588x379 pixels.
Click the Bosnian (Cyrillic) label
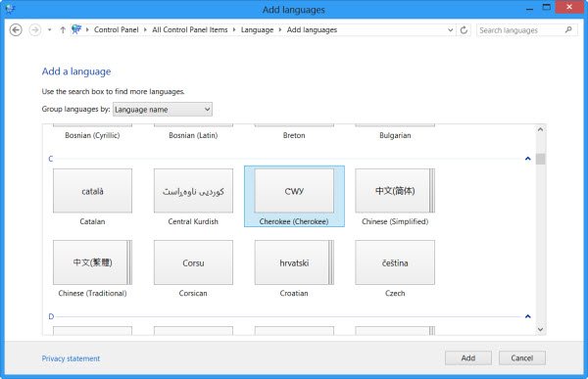coord(92,136)
